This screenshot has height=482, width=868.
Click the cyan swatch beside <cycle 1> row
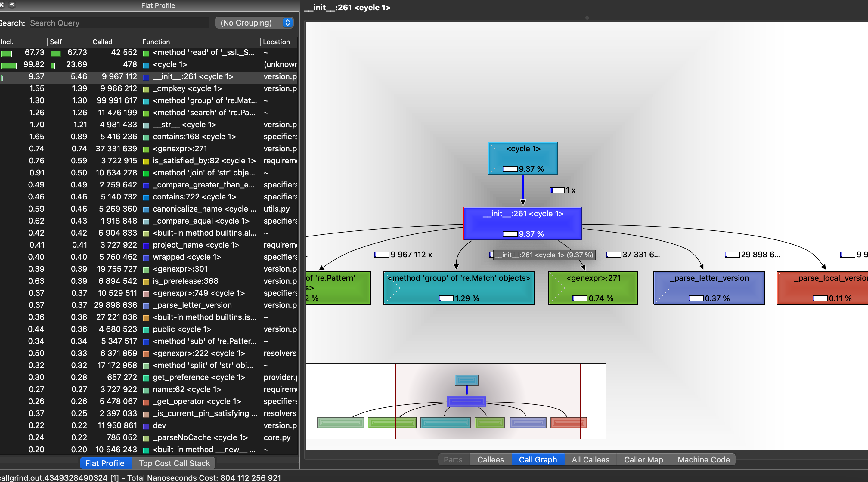click(146, 65)
